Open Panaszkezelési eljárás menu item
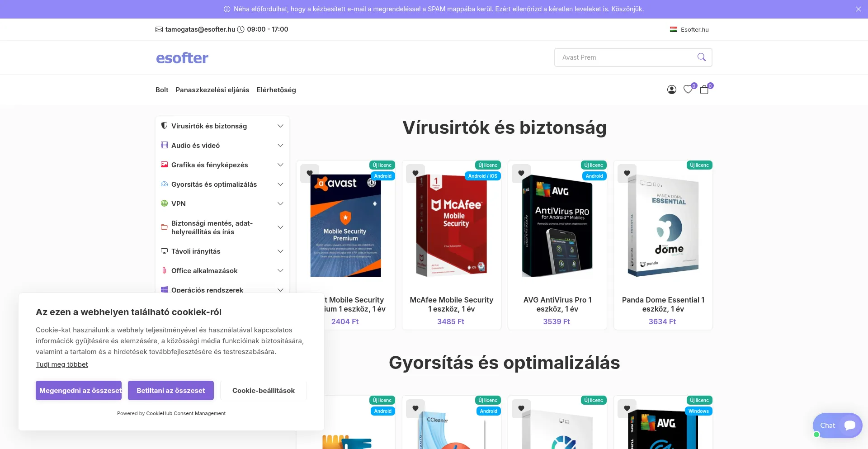 [212, 90]
